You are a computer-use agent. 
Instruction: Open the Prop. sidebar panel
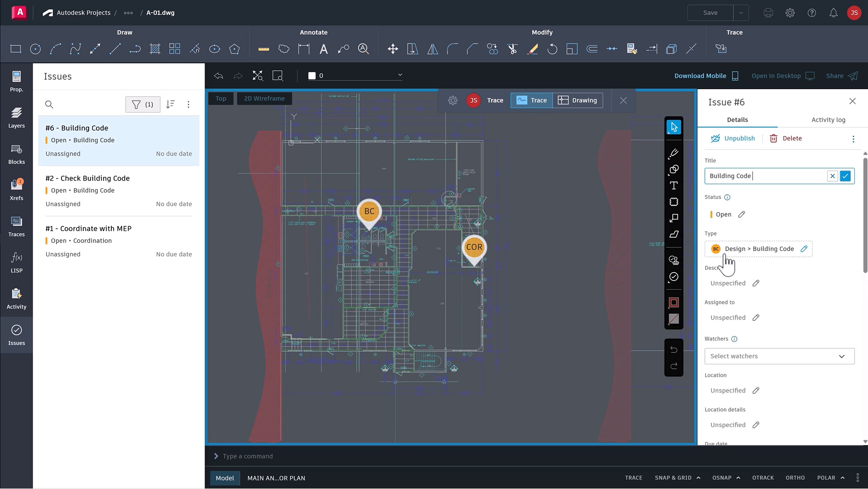click(x=16, y=81)
